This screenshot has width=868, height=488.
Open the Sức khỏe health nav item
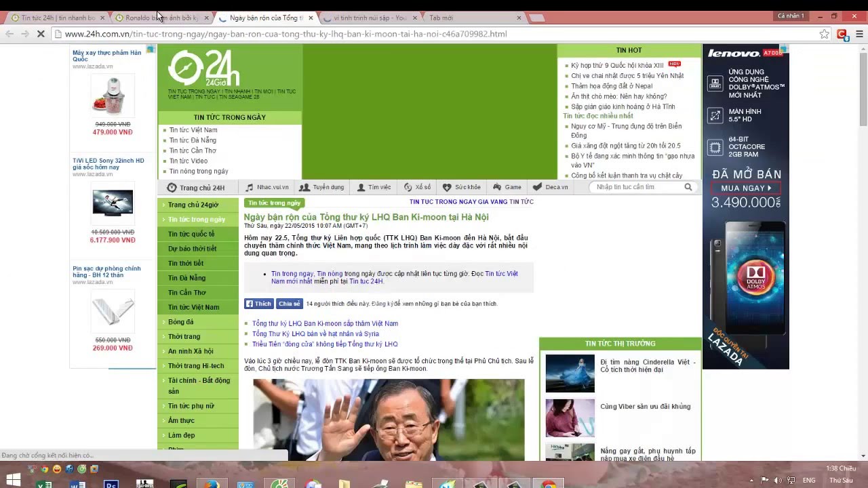click(x=461, y=187)
